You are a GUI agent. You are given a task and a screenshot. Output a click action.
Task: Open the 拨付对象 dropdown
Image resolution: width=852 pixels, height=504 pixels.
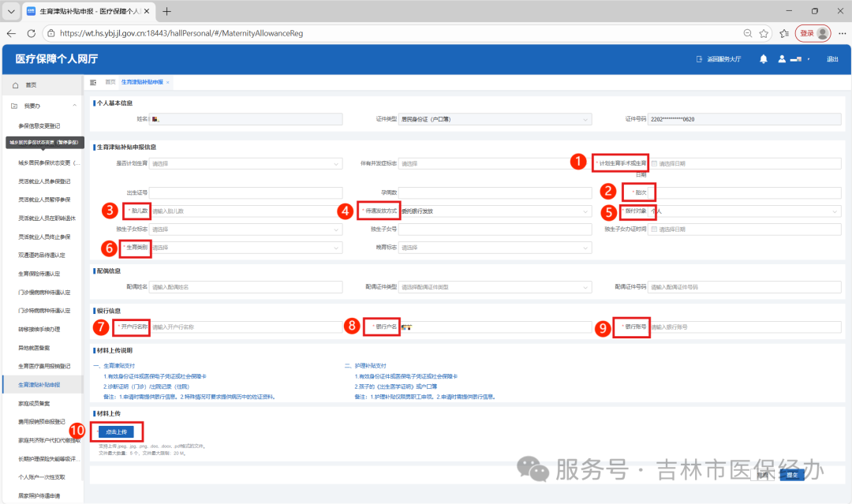click(x=745, y=211)
